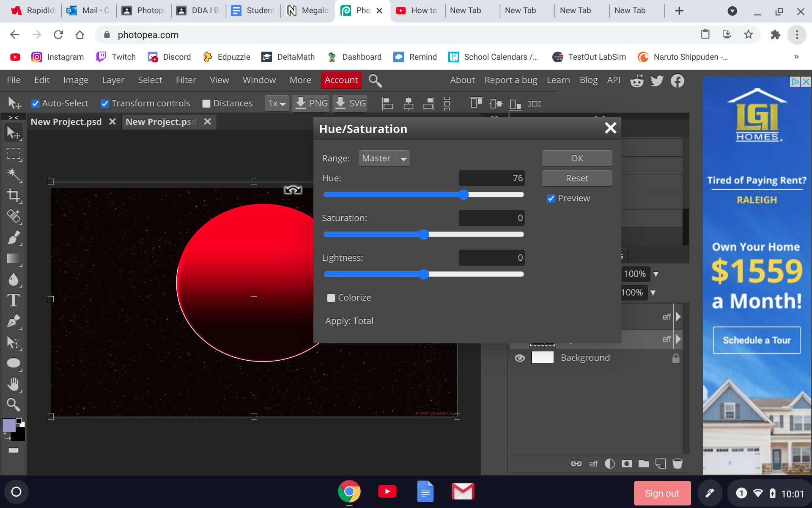Select the Move tool
This screenshot has width=812, height=508.
point(14,133)
